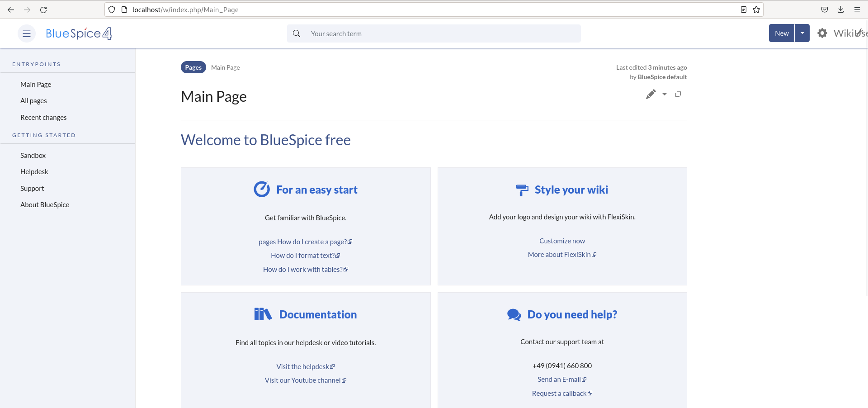Expand the edit actions dropdown arrow
This screenshot has width=868, height=408.
[x=665, y=94]
